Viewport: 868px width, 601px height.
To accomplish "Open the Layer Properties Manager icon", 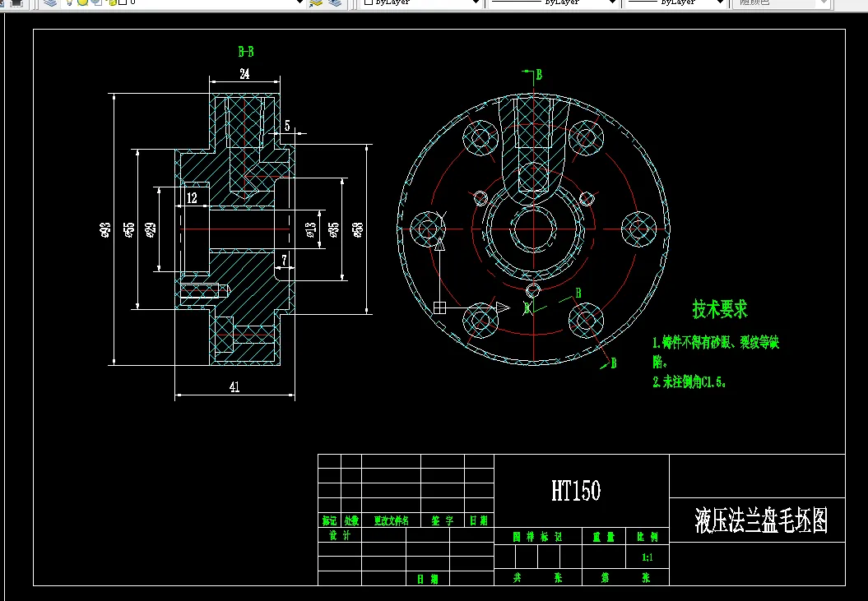I will [50, 2].
